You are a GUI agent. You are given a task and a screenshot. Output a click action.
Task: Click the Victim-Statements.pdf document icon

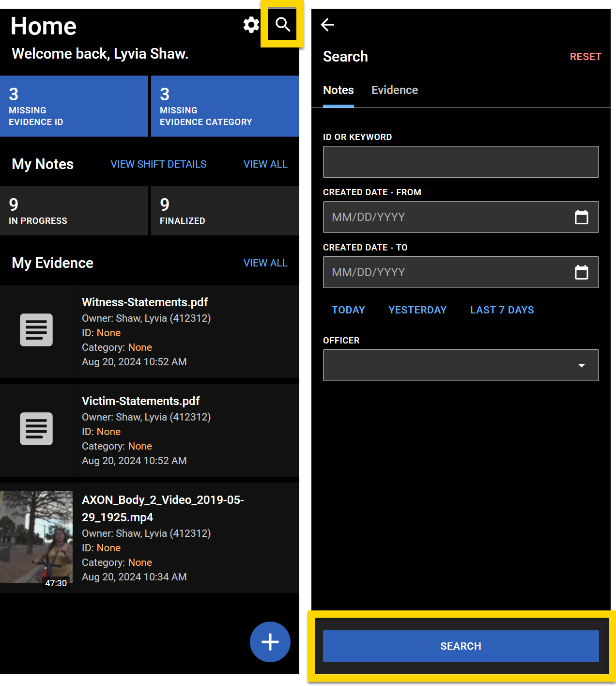point(36,429)
